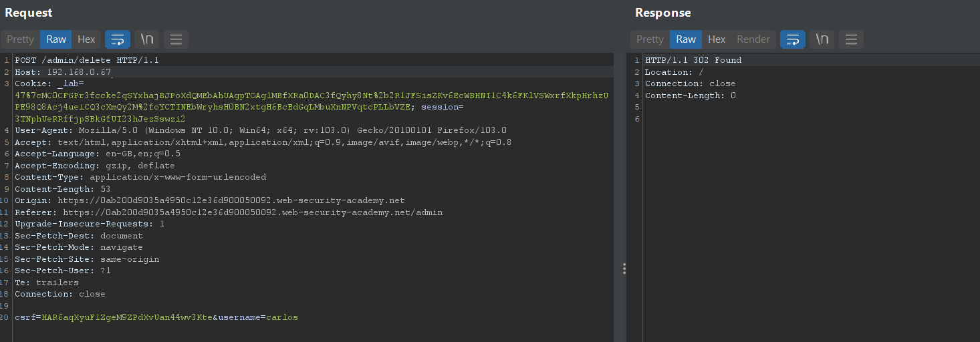
Task: Click the Content-Length: 0 response header
Action: (x=691, y=96)
